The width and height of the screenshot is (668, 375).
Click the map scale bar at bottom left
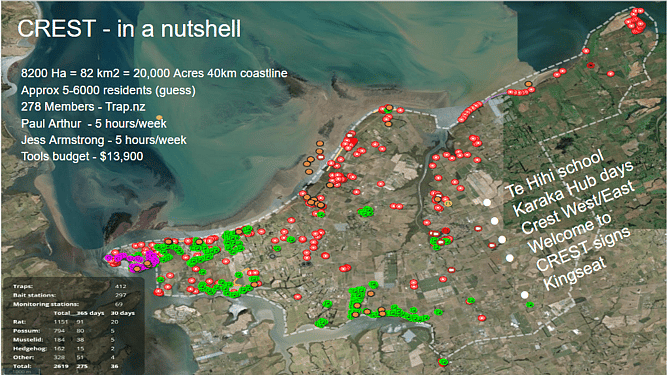(20, 372)
